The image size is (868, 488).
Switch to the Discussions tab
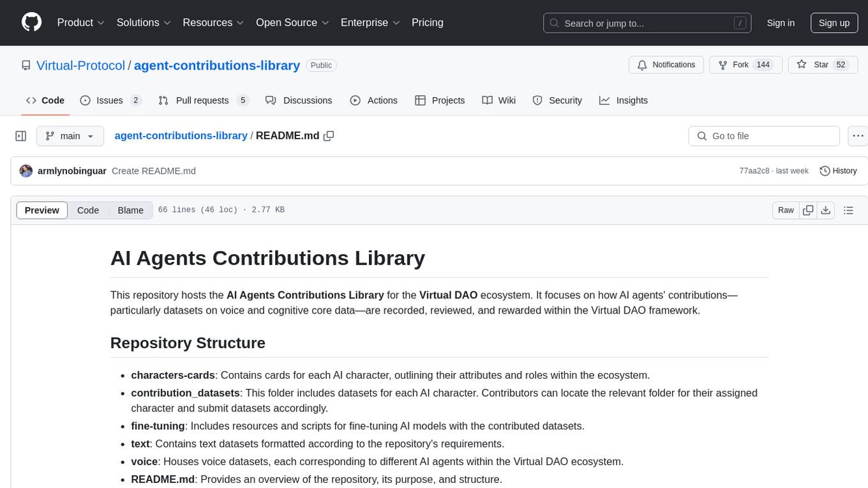(x=299, y=100)
